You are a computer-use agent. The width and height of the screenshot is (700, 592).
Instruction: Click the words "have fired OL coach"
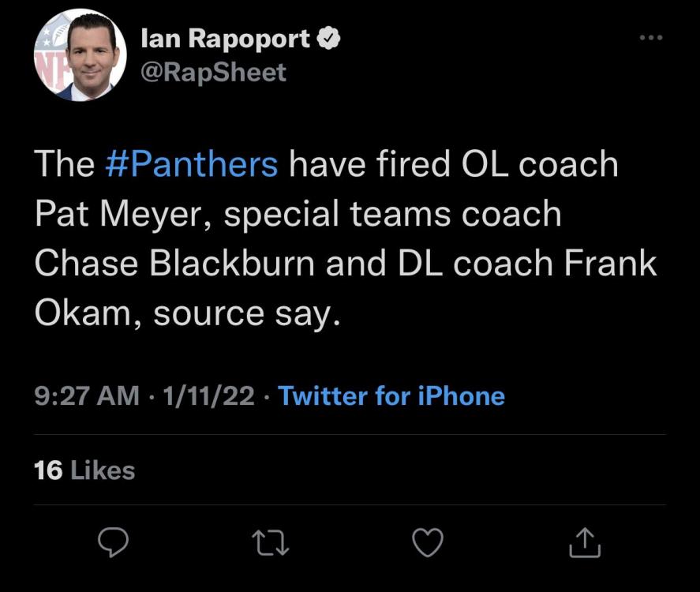click(x=454, y=165)
